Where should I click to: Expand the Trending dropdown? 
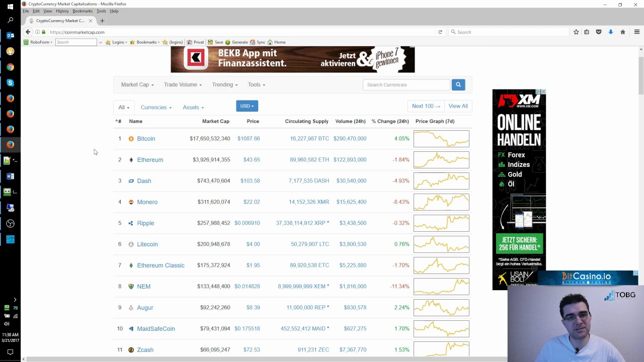click(224, 84)
